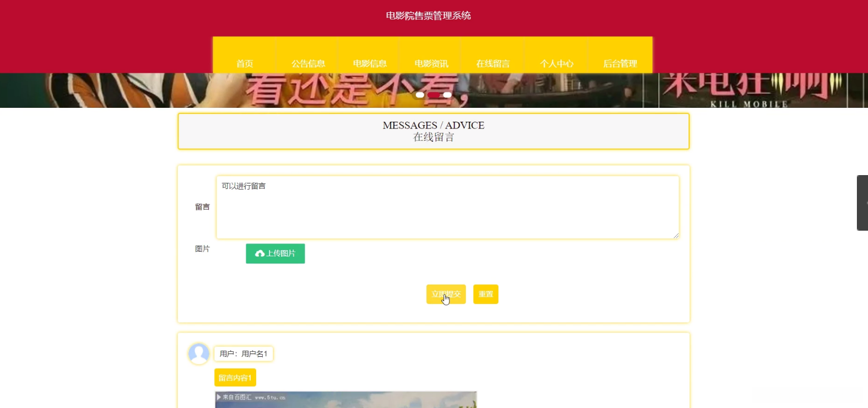Image resolution: width=868 pixels, height=408 pixels.
Task: Submit the message with 立即提交
Action: point(446,294)
